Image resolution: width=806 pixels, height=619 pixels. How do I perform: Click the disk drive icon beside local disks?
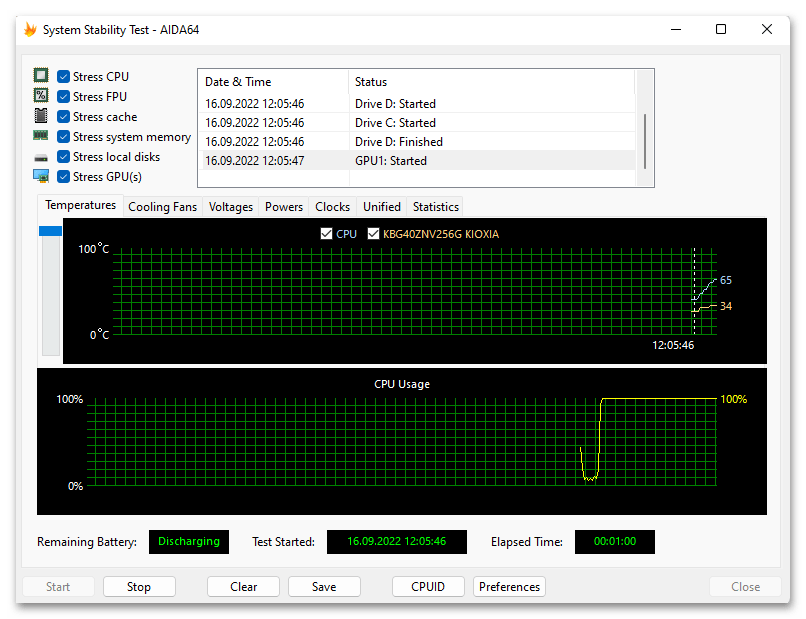pos(41,157)
